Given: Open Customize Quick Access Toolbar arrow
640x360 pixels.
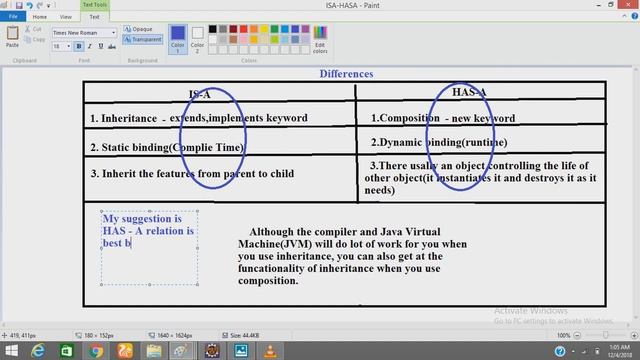Looking at the screenshot, I should coord(49,6).
